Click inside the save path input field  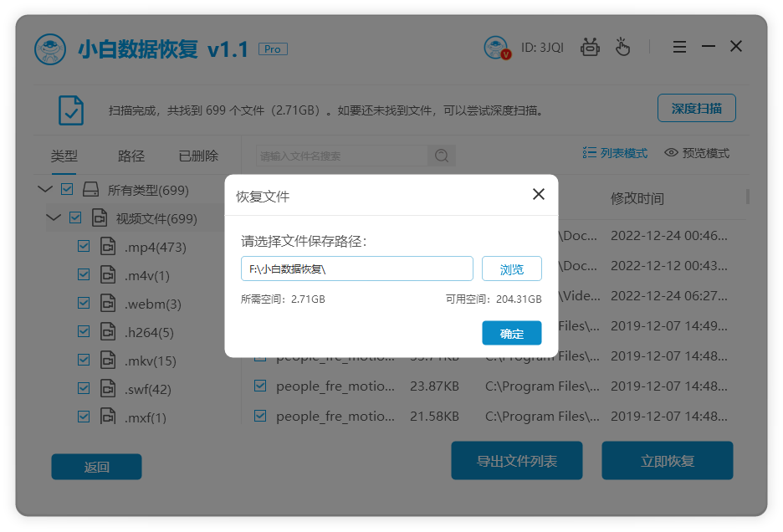[357, 269]
